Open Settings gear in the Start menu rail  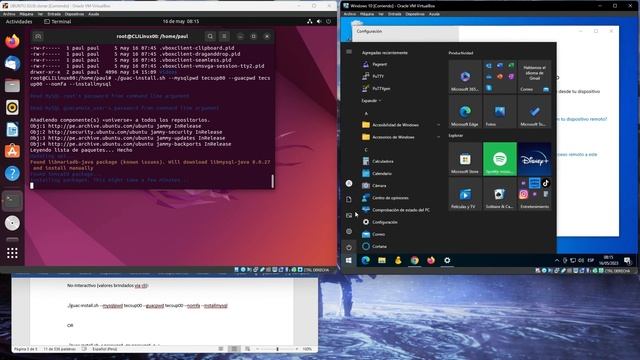coord(349,231)
